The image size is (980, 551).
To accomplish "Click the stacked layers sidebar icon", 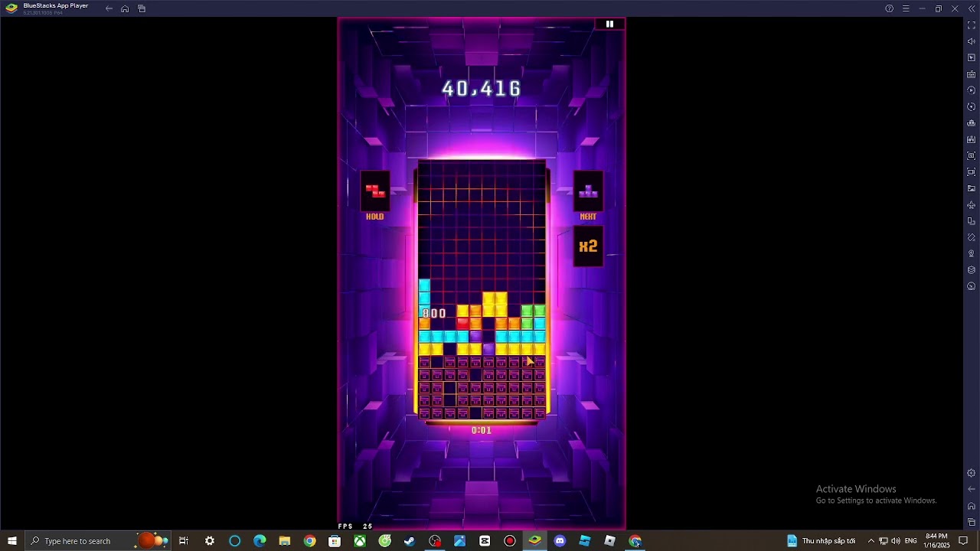I will coord(972,270).
